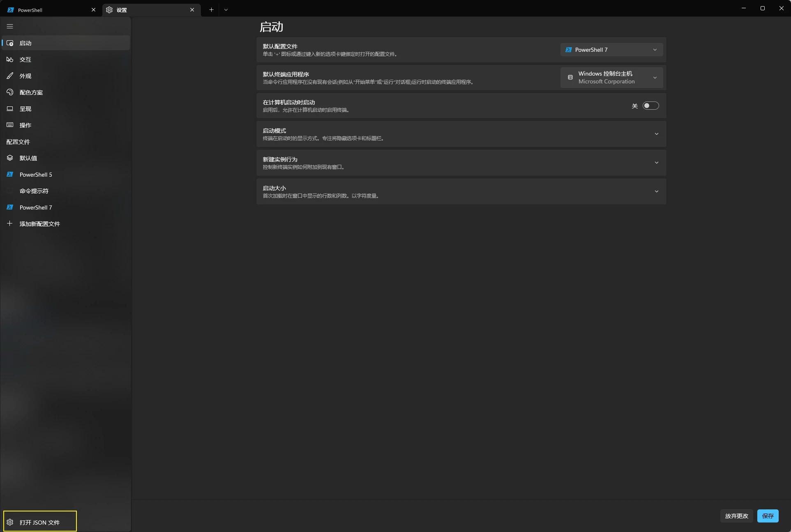Viewport: 791px width, 532px height.
Task: Open the Windows 控制台主机 terminal application dropdown
Action: 611,78
